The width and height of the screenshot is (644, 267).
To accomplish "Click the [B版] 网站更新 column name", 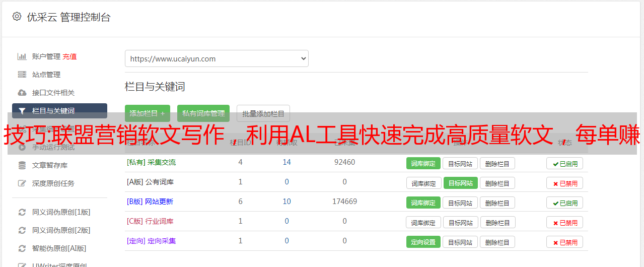I will click(x=150, y=202).
